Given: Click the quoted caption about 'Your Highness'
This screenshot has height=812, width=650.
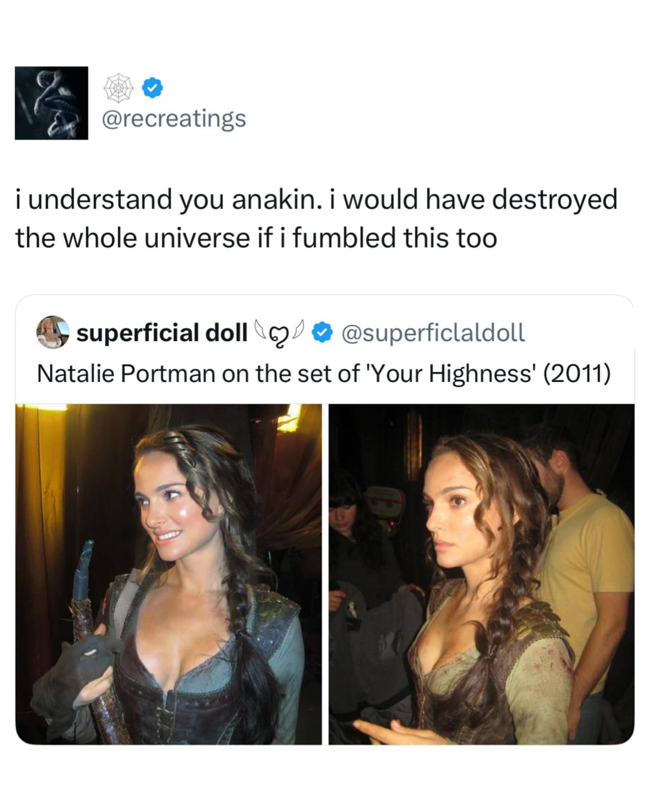Looking at the screenshot, I should click(x=323, y=374).
